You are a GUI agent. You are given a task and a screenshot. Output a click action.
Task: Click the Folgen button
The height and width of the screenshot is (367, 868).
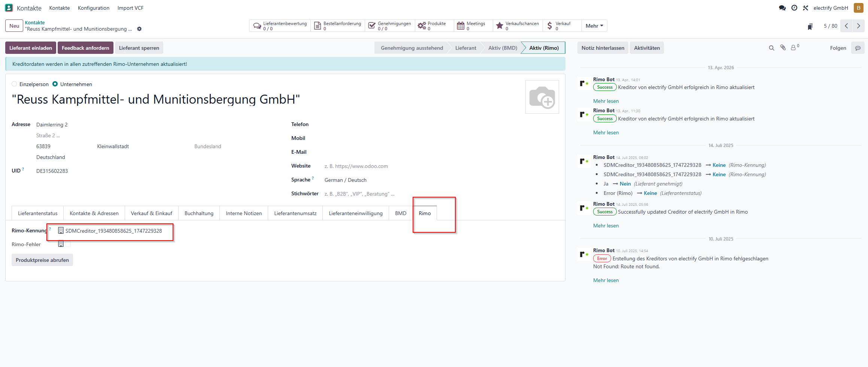point(838,48)
